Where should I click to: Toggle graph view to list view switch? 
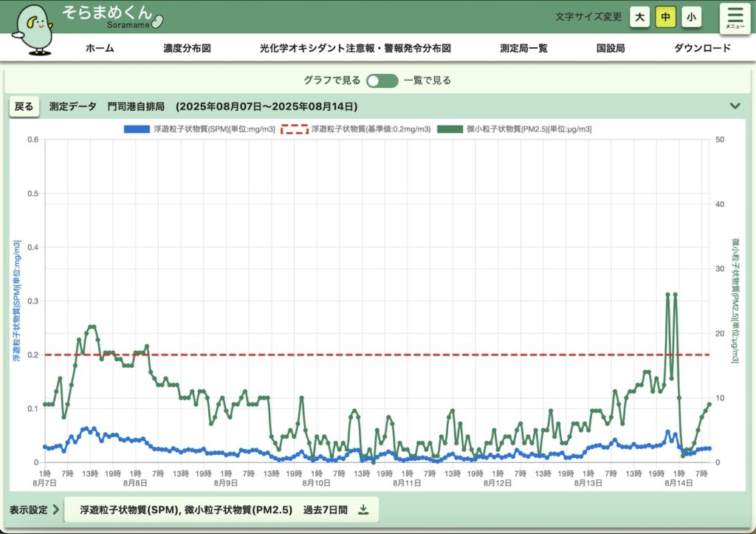click(x=382, y=81)
